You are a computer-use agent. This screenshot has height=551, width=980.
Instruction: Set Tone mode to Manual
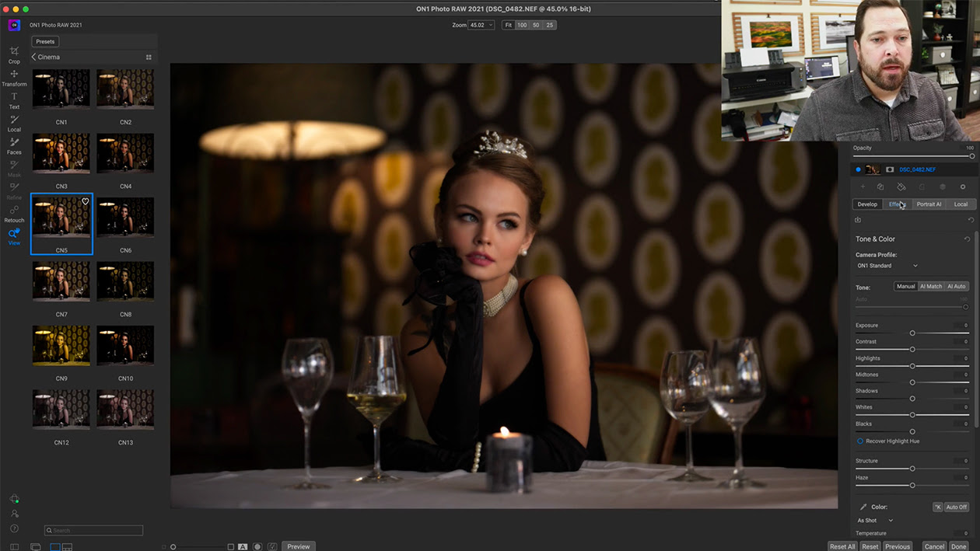(905, 286)
